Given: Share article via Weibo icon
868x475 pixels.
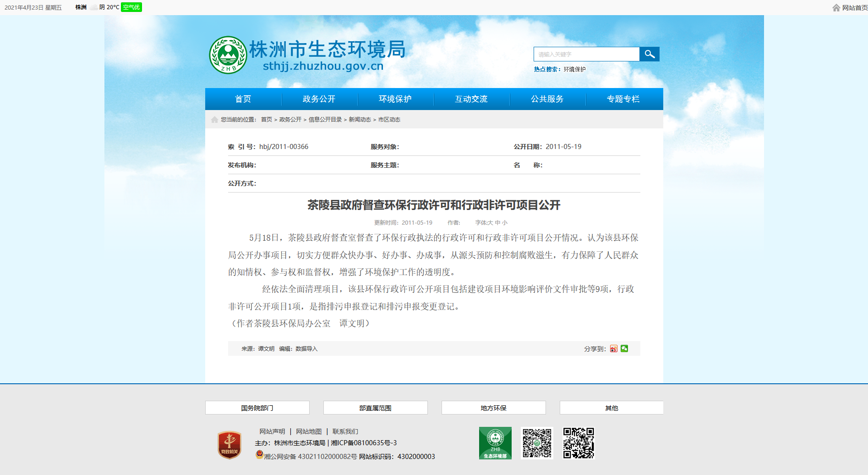Looking at the screenshot, I should (x=613, y=348).
